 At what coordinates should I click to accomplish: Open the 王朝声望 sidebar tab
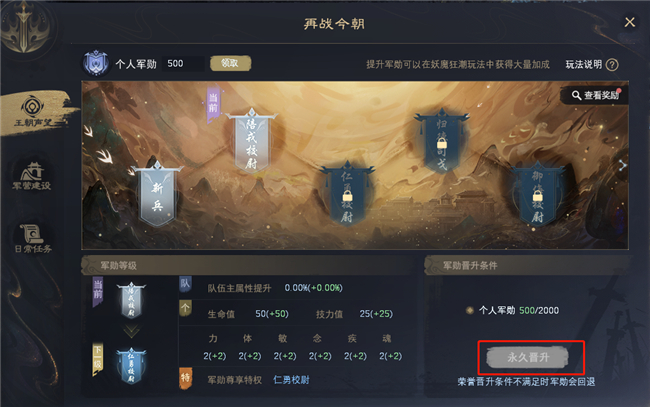pyautogui.click(x=33, y=113)
